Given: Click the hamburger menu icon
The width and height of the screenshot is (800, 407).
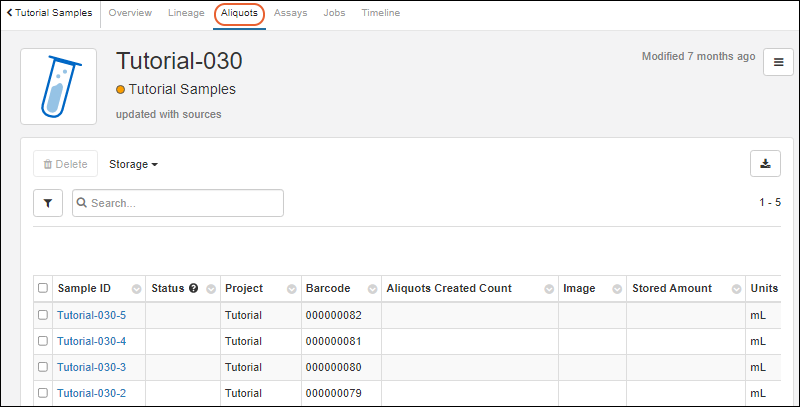Looking at the screenshot, I should point(778,62).
